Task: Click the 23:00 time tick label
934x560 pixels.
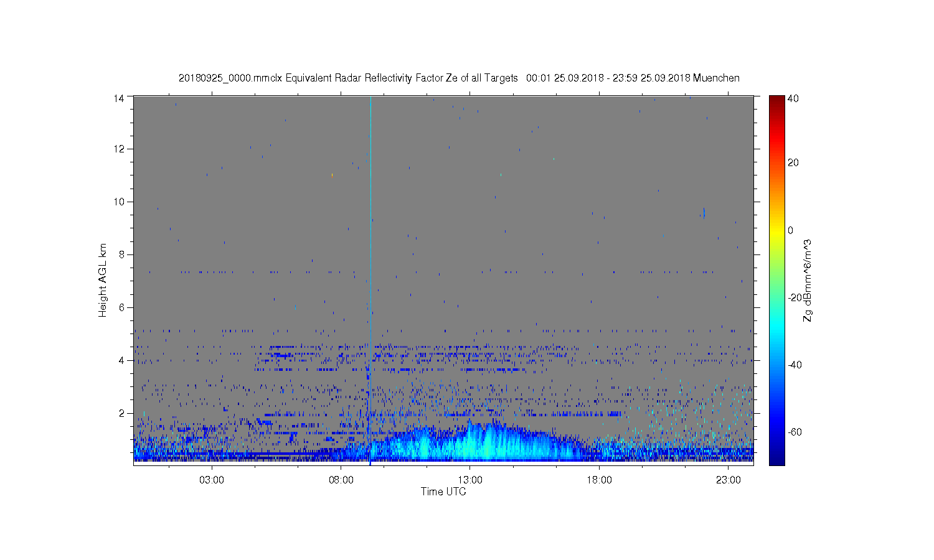Action: pos(729,480)
